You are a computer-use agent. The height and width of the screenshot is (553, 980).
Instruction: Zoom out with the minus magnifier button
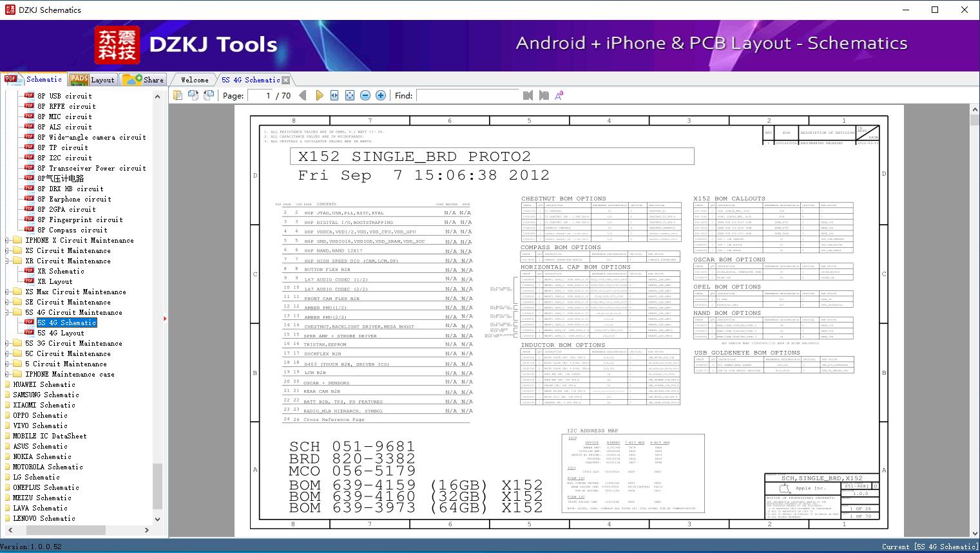click(x=365, y=95)
